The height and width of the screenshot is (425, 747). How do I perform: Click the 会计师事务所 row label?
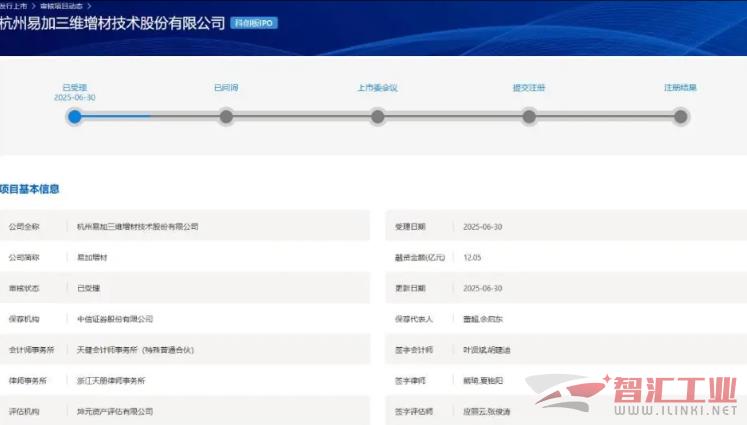click(31, 350)
